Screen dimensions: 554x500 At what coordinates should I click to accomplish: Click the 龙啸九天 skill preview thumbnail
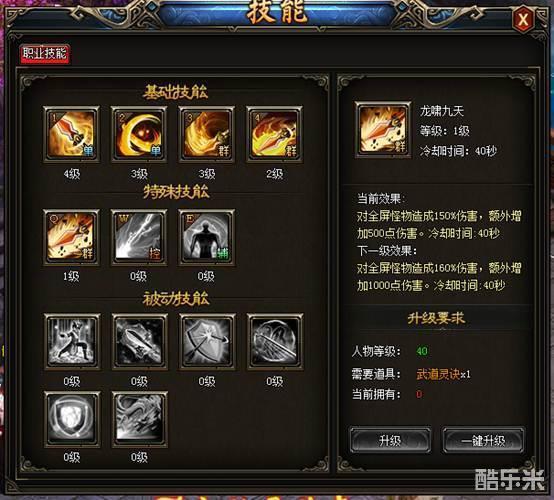click(x=383, y=130)
